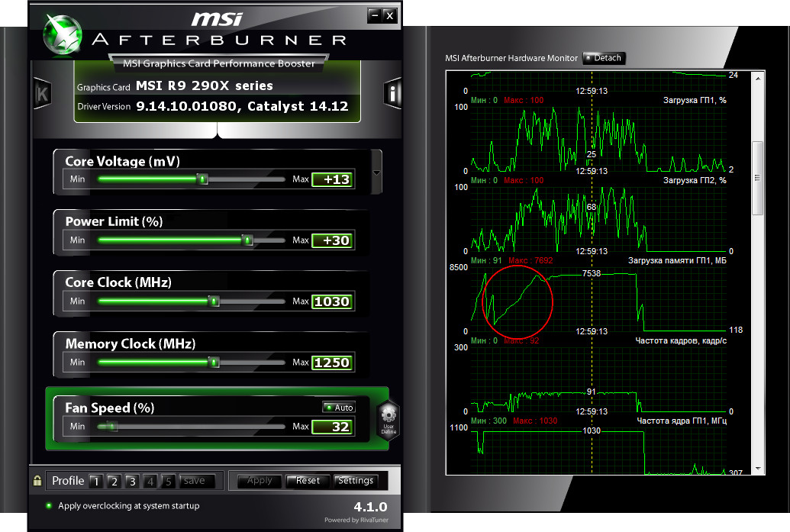Click the Core Clock 1030 value field
The width and height of the screenshot is (790, 532).
tap(333, 301)
